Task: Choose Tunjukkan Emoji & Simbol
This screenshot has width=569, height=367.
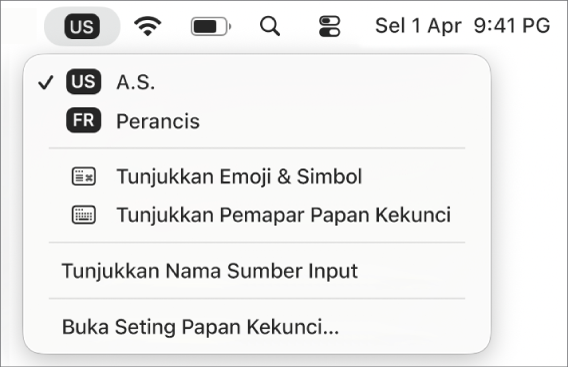Action: (x=257, y=176)
